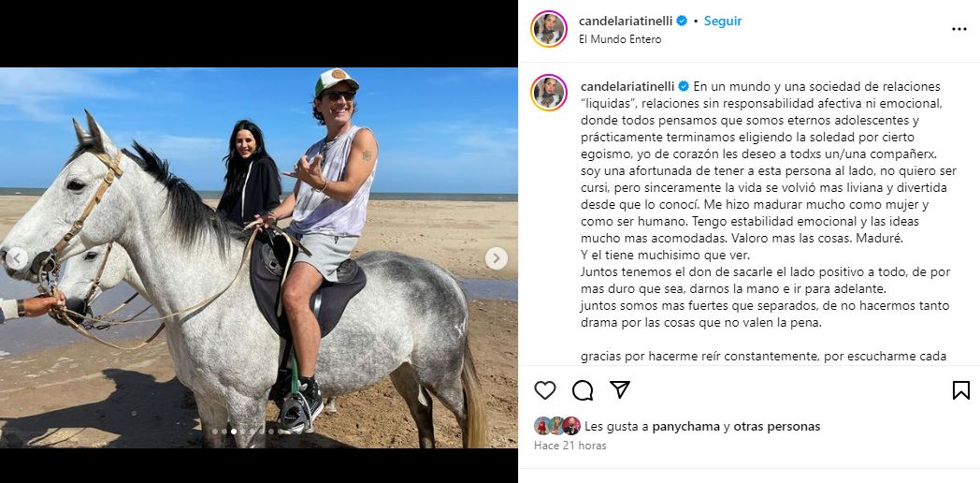Screen dimensions: 980x483
Task: Click the caption profile avatar picture
Action: (x=549, y=93)
